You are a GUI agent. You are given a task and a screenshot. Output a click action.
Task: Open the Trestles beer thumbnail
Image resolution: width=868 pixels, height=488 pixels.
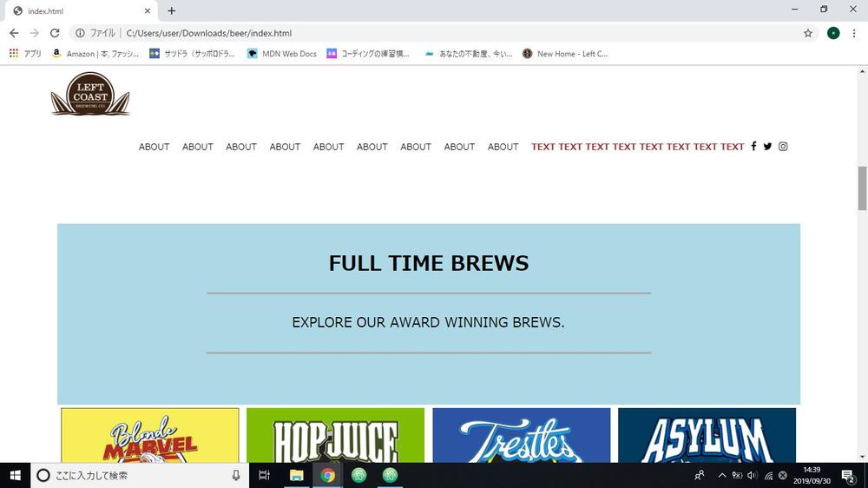522,435
